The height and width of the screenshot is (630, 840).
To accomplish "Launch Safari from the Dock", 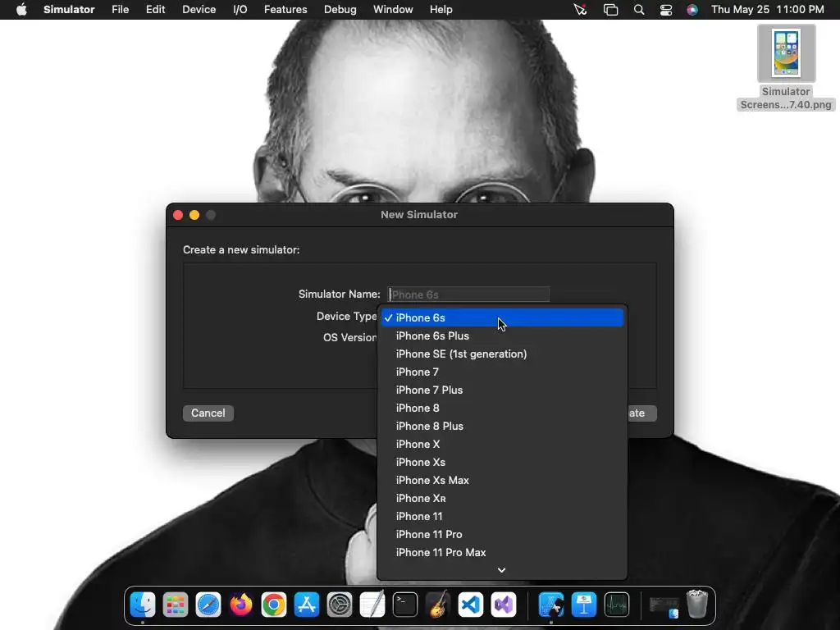I will tap(208, 605).
